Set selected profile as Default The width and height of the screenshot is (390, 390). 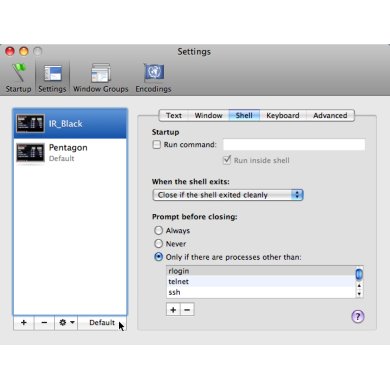click(x=102, y=323)
